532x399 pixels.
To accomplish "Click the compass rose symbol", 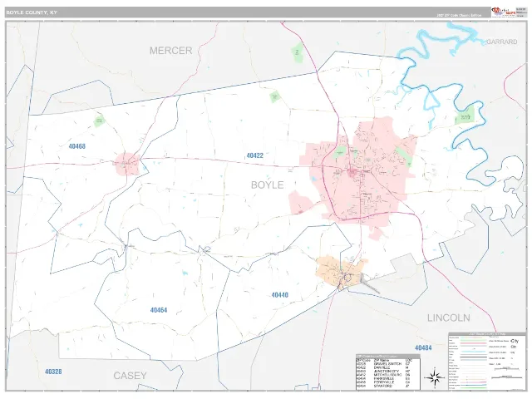I will pyautogui.click(x=435, y=377).
